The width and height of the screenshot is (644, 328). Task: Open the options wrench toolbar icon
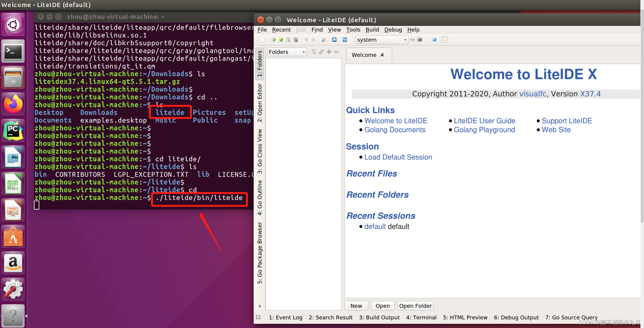(324, 40)
